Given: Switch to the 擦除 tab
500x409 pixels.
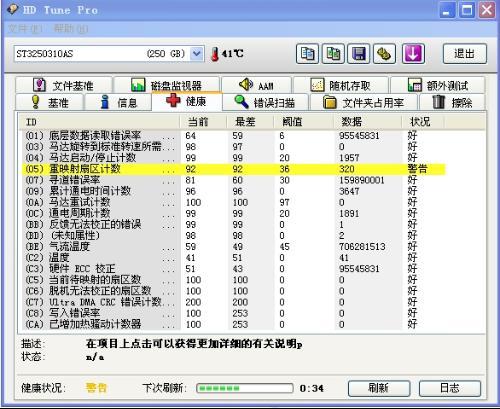Looking at the screenshot, I should (x=452, y=102).
